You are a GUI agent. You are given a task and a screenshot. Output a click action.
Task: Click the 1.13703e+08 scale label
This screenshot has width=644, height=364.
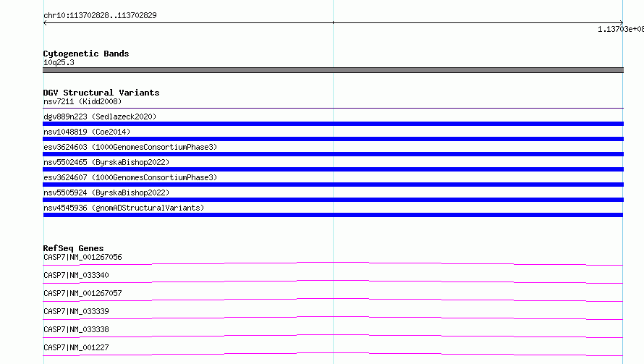(x=621, y=29)
